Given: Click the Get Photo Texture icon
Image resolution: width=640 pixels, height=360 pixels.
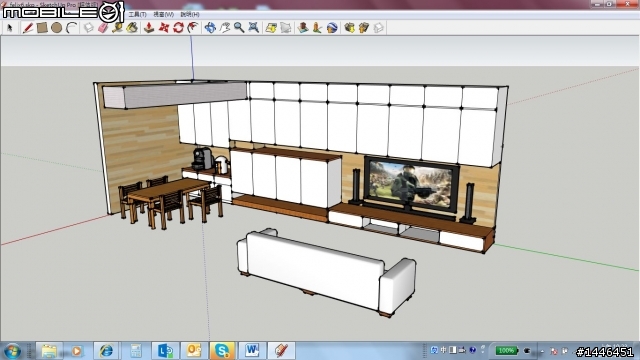Looking at the screenshot, I should pos(349,28).
